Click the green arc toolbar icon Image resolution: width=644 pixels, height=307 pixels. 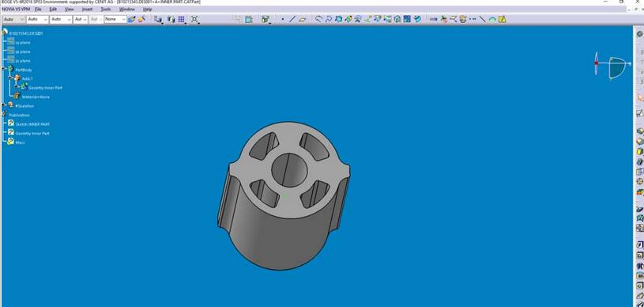[x=492, y=19]
